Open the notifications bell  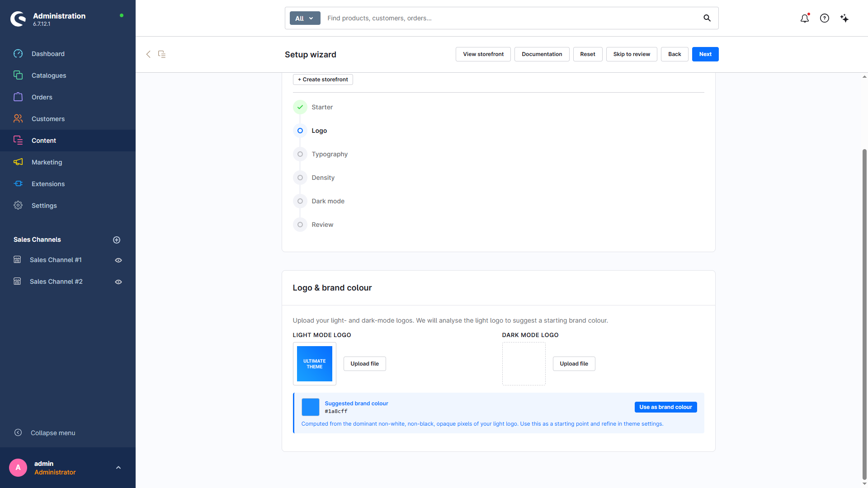(805, 19)
